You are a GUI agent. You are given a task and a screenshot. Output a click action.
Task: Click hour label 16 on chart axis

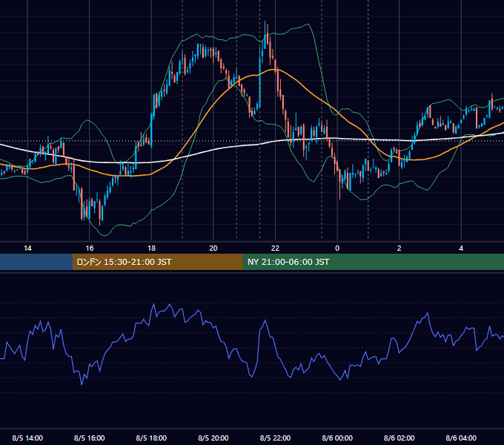click(x=90, y=248)
